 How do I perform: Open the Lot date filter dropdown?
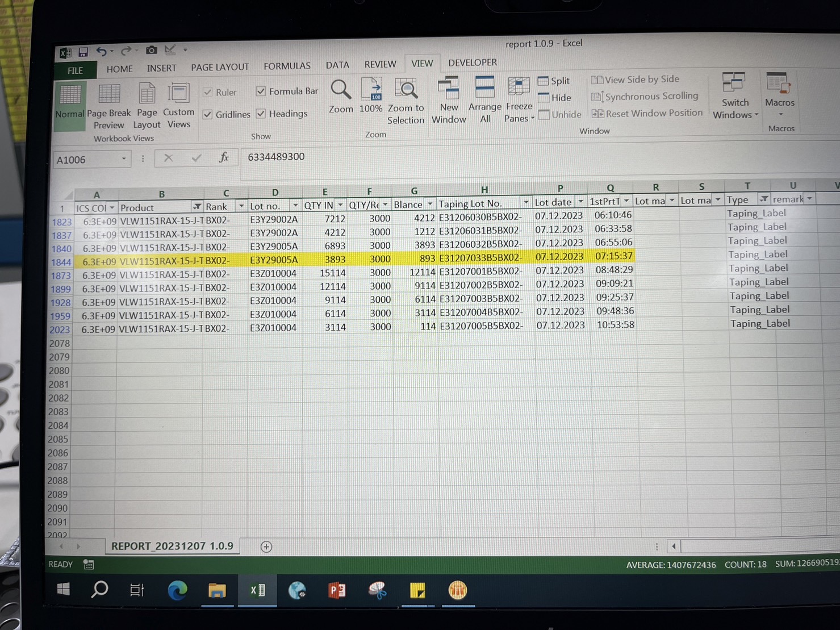click(580, 202)
